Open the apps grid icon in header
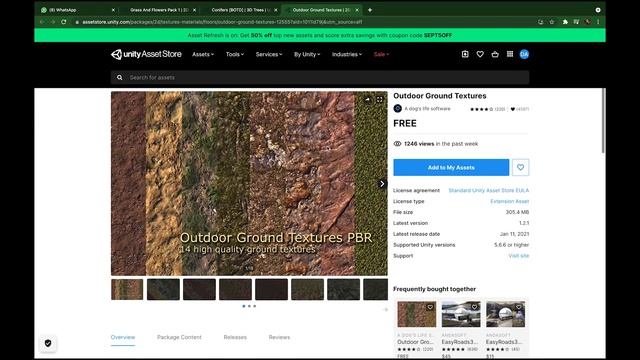 coord(510,54)
